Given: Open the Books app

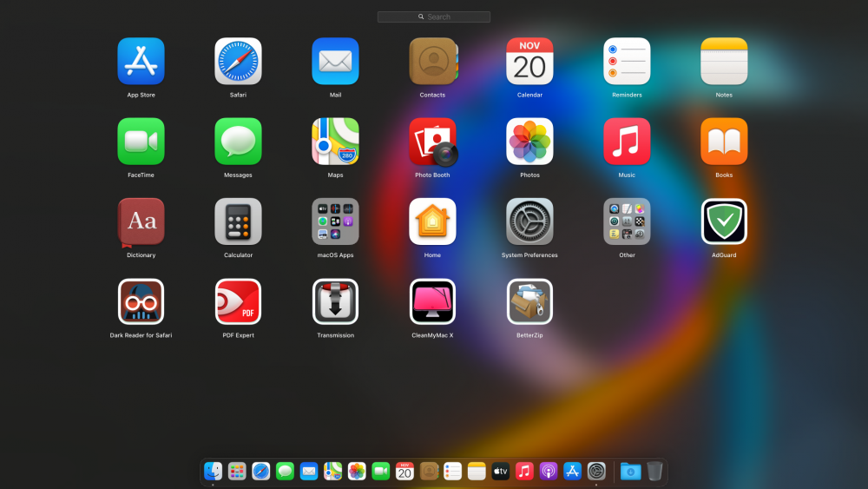Looking at the screenshot, I should (x=724, y=142).
